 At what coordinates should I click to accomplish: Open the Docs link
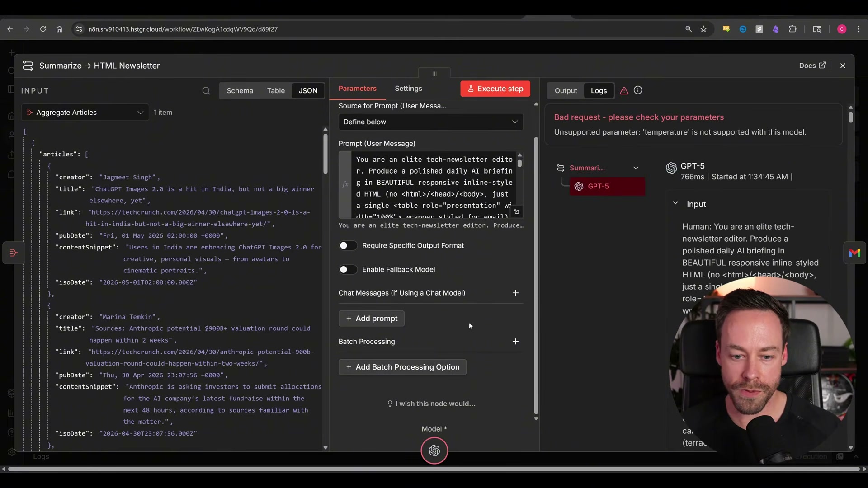point(812,66)
